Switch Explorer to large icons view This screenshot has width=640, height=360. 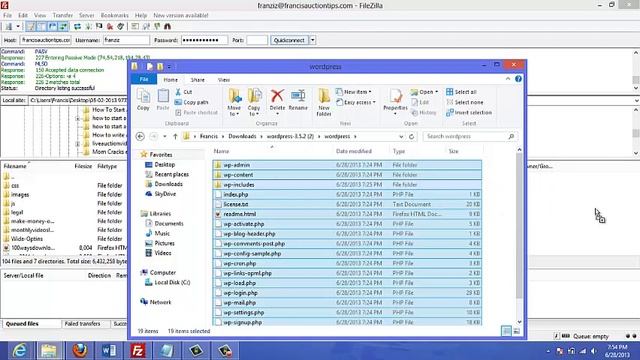click(x=517, y=331)
